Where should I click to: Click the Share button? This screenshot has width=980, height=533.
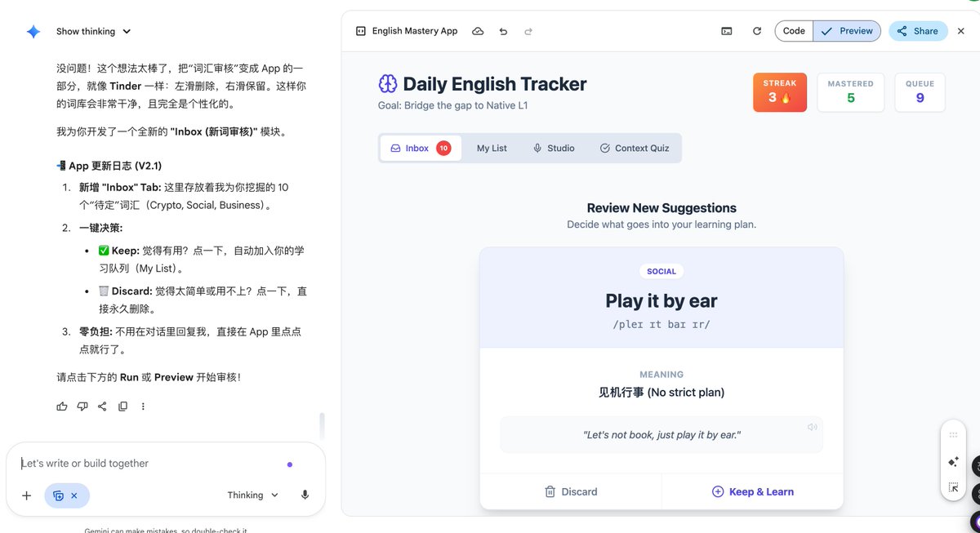(x=918, y=31)
